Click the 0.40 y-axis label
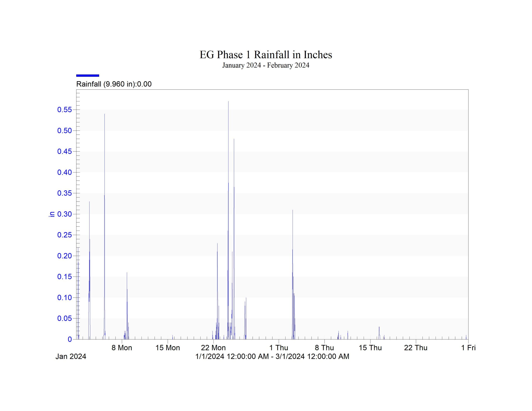Viewport: 532px width, 411px height. 65,172
